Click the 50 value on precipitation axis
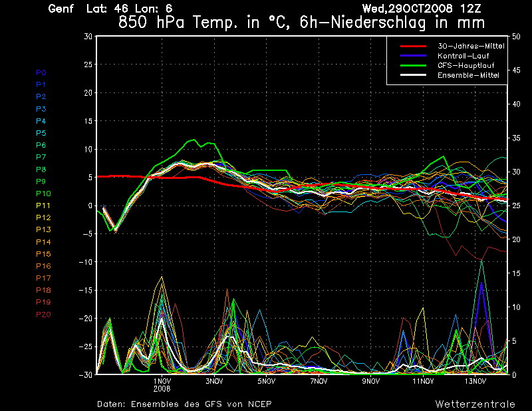 (517, 37)
